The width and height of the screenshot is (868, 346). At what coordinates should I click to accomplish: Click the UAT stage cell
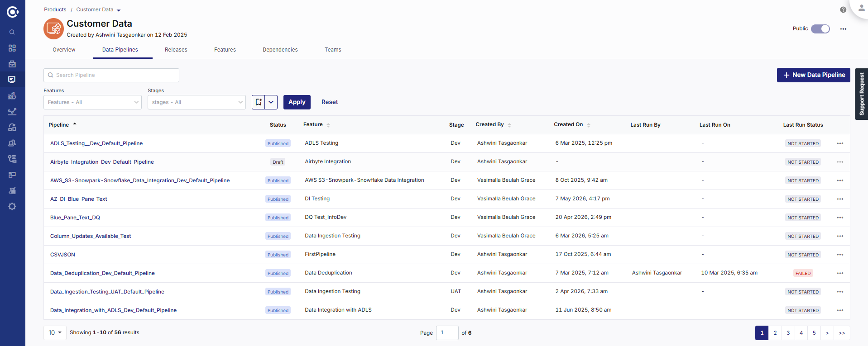pos(456,291)
